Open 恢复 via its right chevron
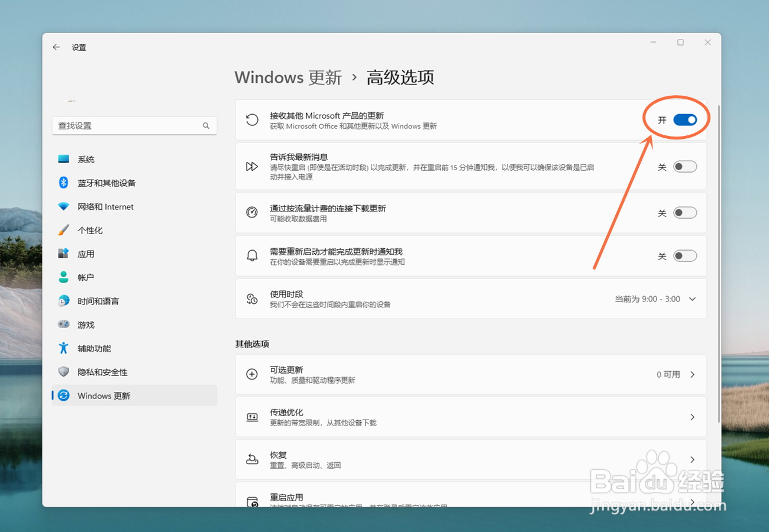Viewport: 769px width, 532px height. (x=693, y=459)
